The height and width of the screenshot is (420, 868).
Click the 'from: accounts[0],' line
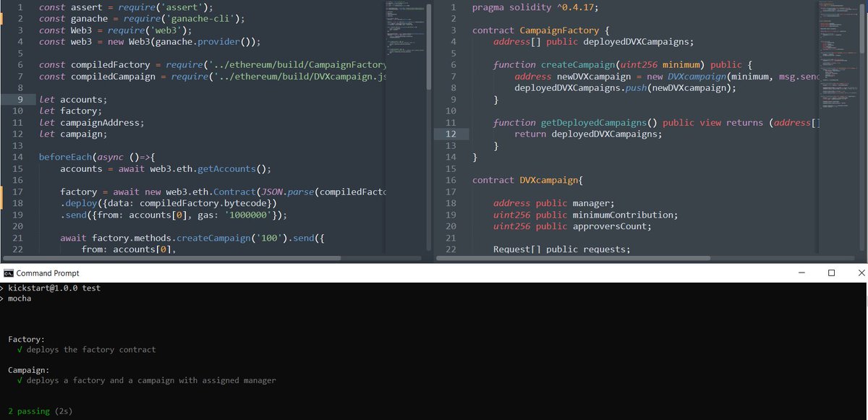[129, 249]
